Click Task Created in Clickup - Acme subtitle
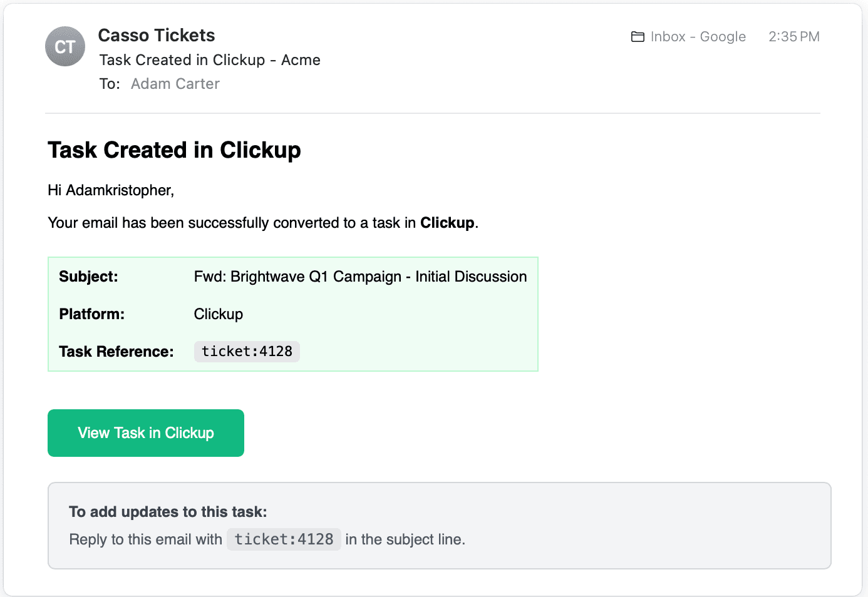Viewport: 868px width, 597px height. [210, 59]
